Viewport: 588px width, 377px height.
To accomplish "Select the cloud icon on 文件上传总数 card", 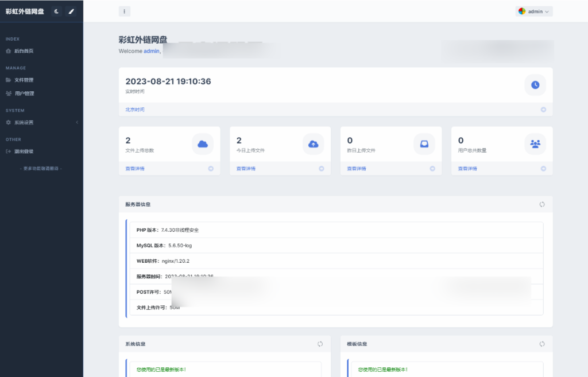I will (x=203, y=144).
